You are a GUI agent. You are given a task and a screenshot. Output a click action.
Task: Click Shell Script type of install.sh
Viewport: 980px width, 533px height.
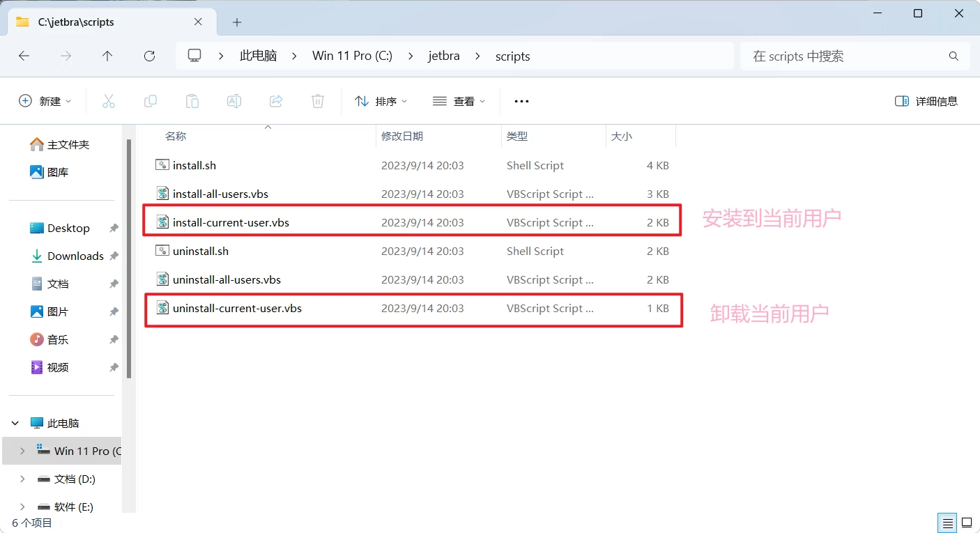[x=535, y=166]
